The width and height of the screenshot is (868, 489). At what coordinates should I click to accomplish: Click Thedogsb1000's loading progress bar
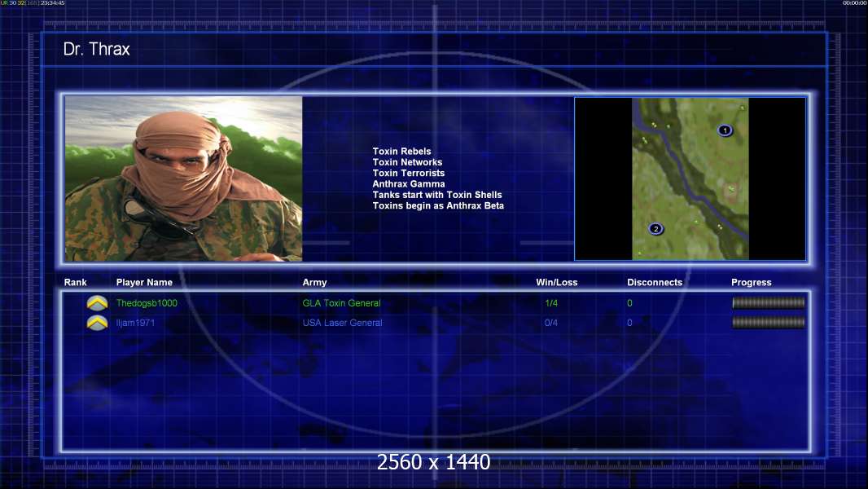pos(769,302)
